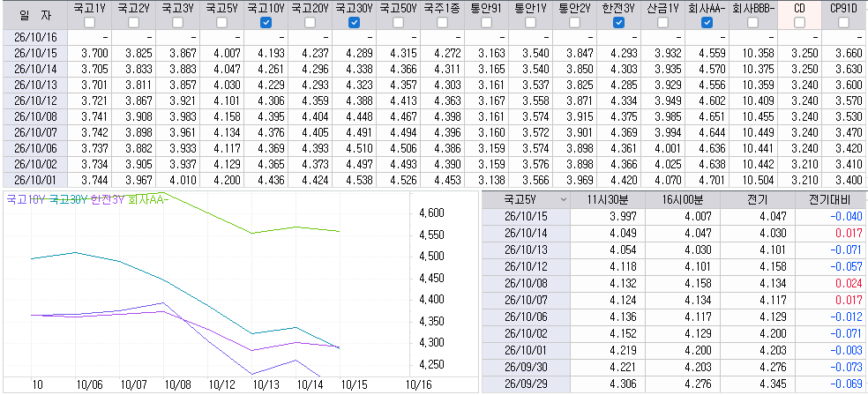The width and height of the screenshot is (868, 395).
Task: Click the 10/13 label on chart x-axis
Action: click(266, 384)
